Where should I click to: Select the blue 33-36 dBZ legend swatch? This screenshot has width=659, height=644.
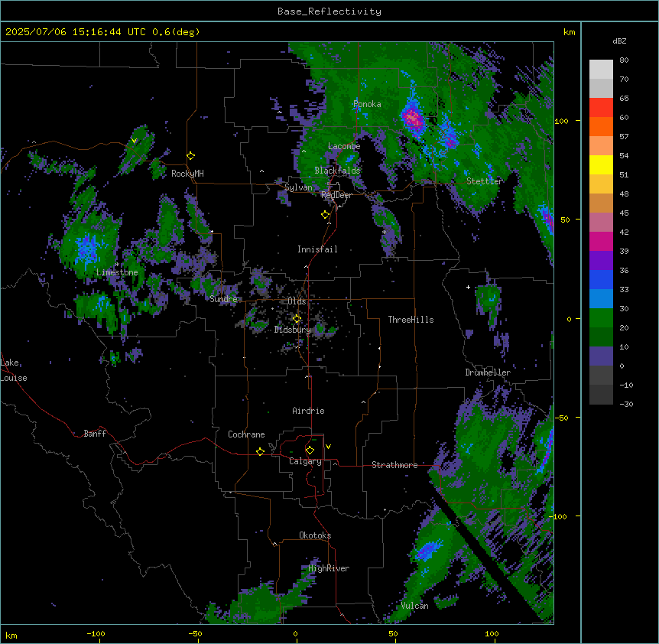click(601, 279)
